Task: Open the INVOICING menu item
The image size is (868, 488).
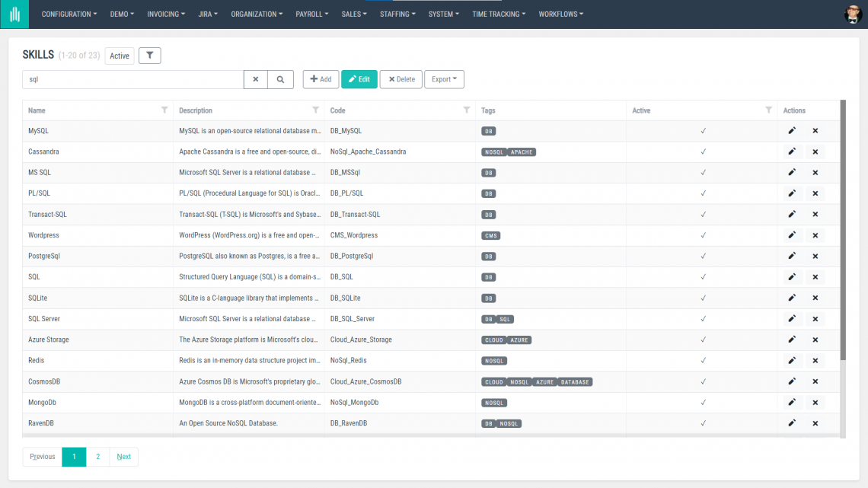Action: pyautogui.click(x=166, y=14)
